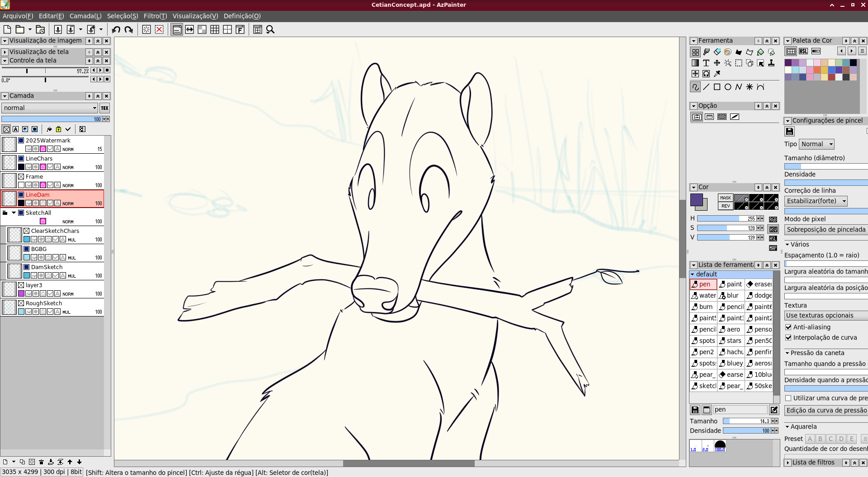868x477 pixels.
Task: Select the magic wand tool icon
Action: 728,63
